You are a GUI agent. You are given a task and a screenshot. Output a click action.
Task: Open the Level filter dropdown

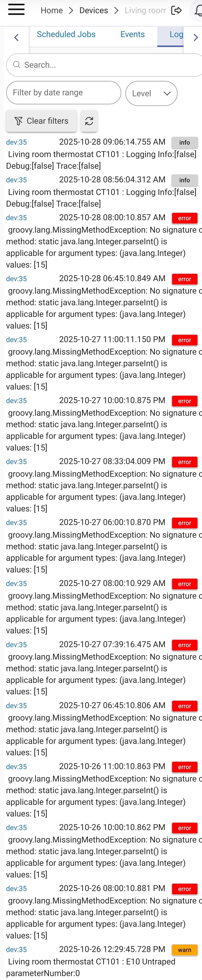pyautogui.click(x=151, y=93)
